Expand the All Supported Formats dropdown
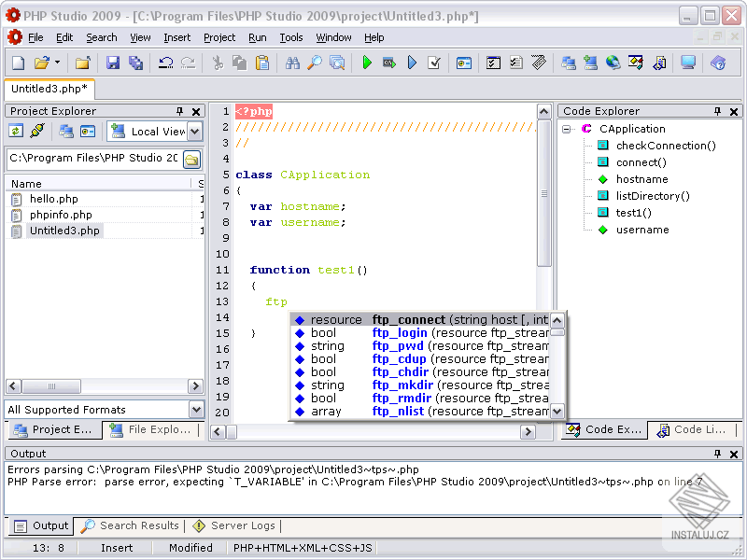747x560 pixels. pyautogui.click(x=195, y=410)
